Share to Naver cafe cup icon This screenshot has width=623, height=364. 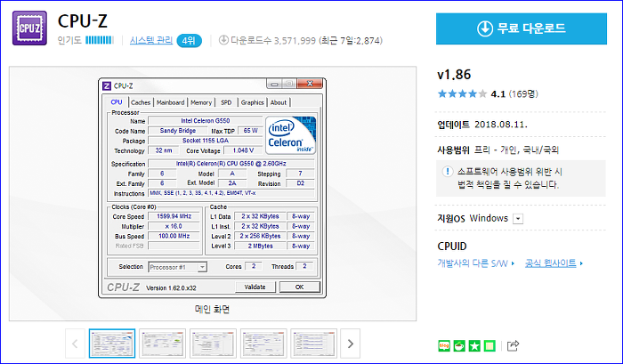pyautogui.click(x=459, y=345)
